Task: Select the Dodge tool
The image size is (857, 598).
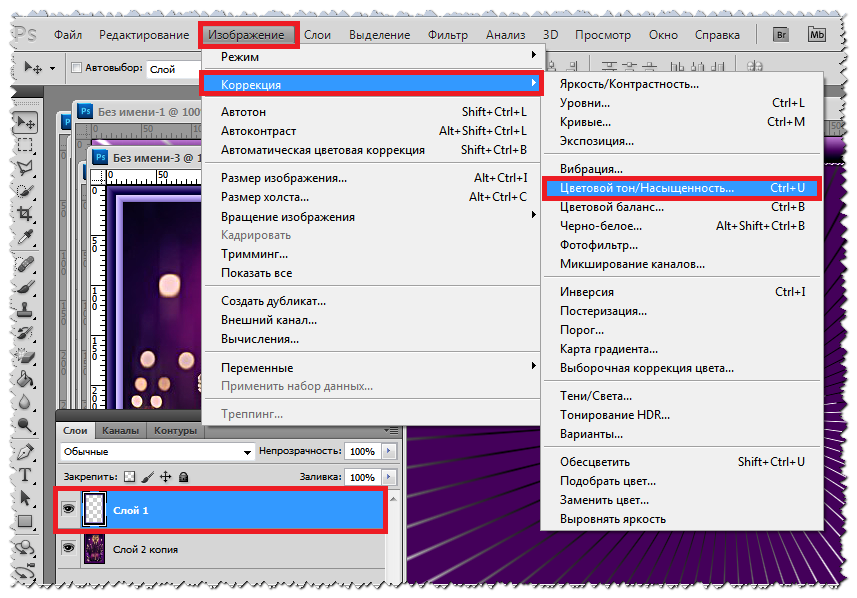Action: 25,425
